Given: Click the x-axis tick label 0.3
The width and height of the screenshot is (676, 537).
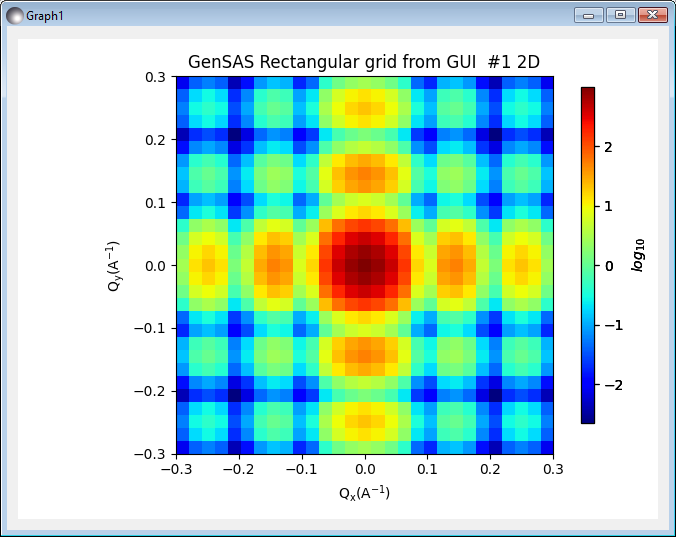Looking at the screenshot, I should point(553,469).
